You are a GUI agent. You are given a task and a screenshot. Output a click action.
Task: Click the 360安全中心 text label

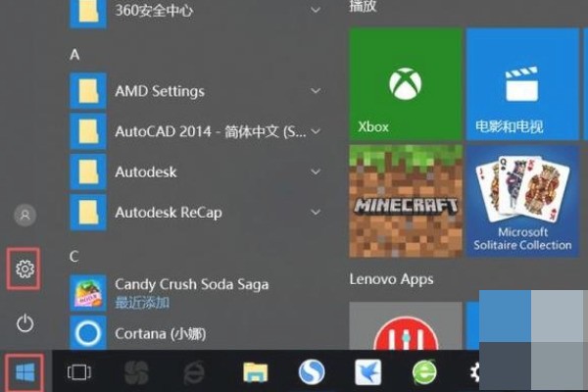click(x=154, y=10)
